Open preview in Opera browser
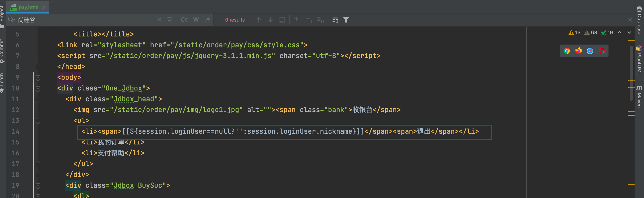Viewport: 644px width, 198px height. (x=602, y=51)
